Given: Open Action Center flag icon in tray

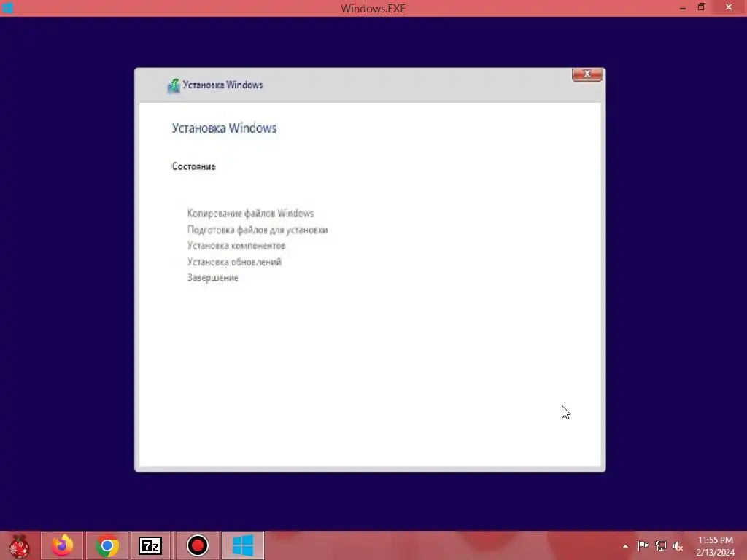Looking at the screenshot, I should pyautogui.click(x=643, y=545).
